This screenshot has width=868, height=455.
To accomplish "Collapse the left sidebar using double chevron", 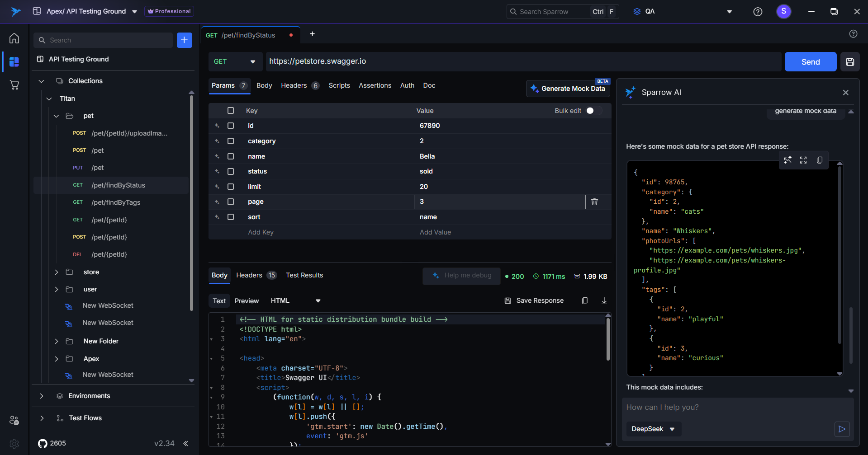I will (186, 443).
